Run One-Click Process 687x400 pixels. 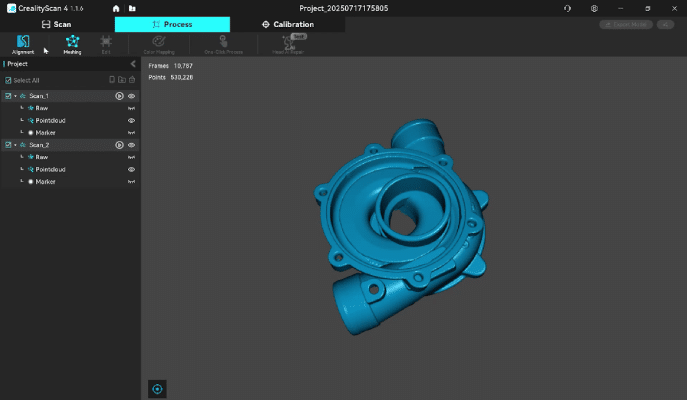[223, 44]
